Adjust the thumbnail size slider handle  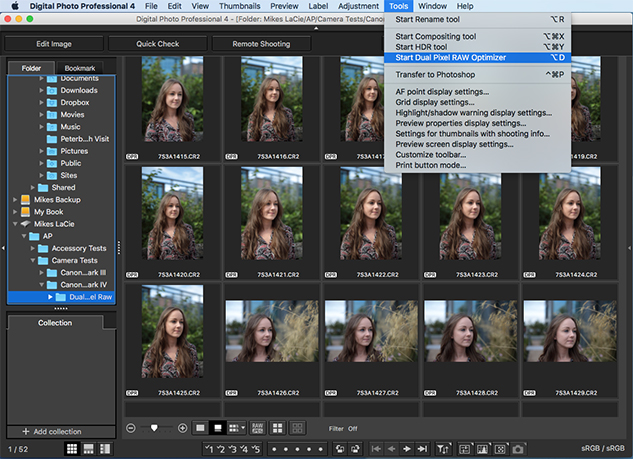click(154, 428)
